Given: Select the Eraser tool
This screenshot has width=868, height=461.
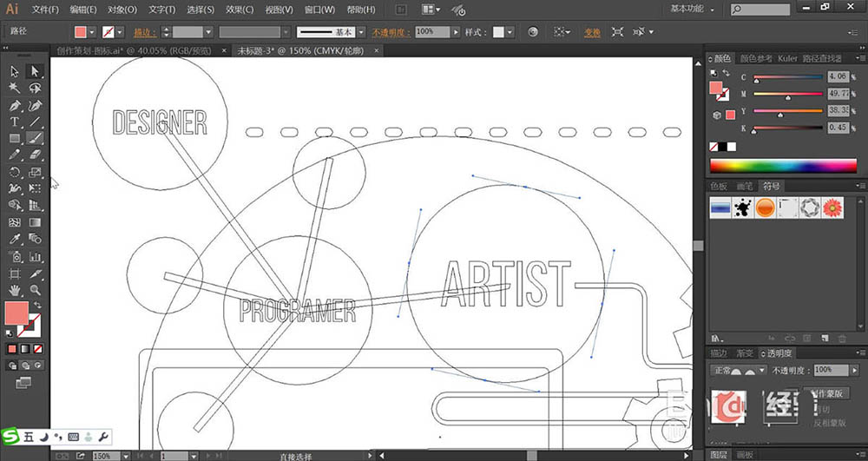Looking at the screenshot, I should coord(35,155).
